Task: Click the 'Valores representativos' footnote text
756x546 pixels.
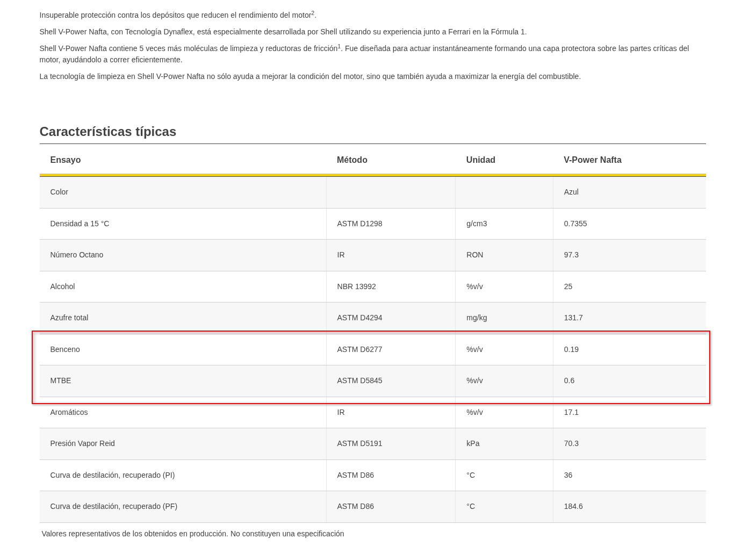Action: pyautogui.click(x=193, y=534)
